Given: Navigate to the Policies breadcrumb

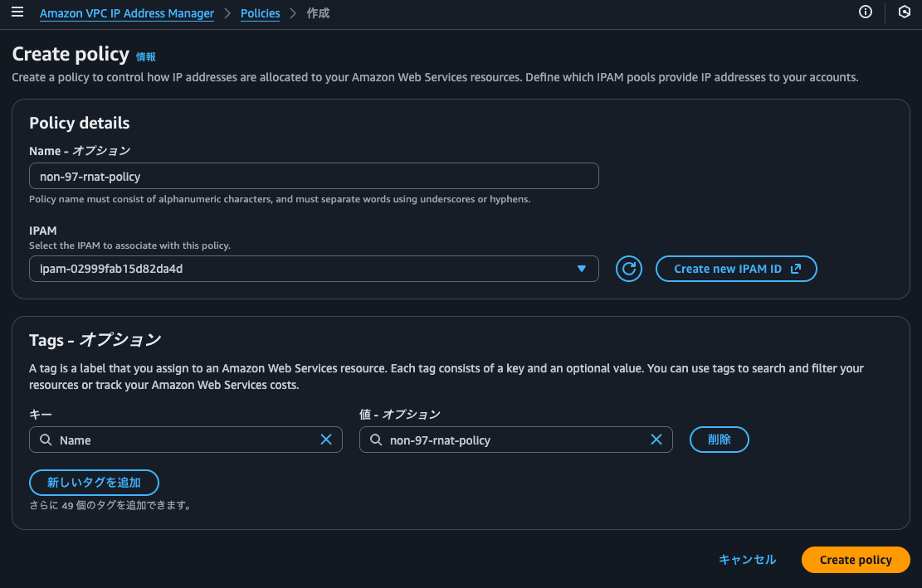Looking at the screenshot, I should point(260,13).
